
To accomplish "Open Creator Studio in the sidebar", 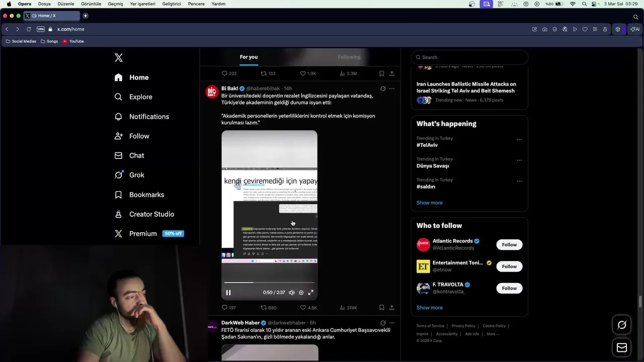I will (x=144, y=214).
